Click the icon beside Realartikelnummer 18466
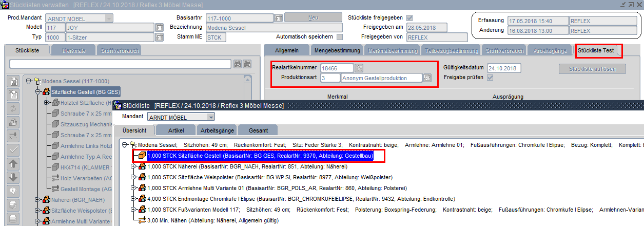 coord(360,68)
